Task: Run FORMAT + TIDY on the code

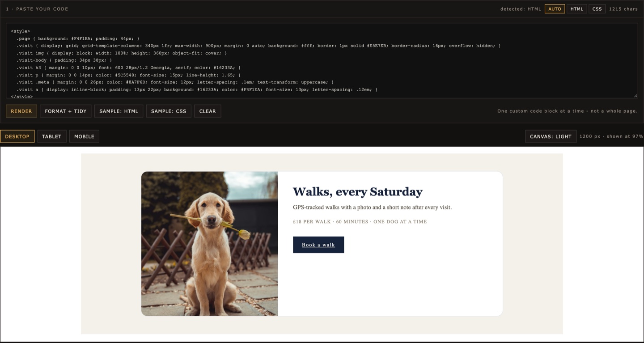Action: pyautogui.click(x=66, y=111)
